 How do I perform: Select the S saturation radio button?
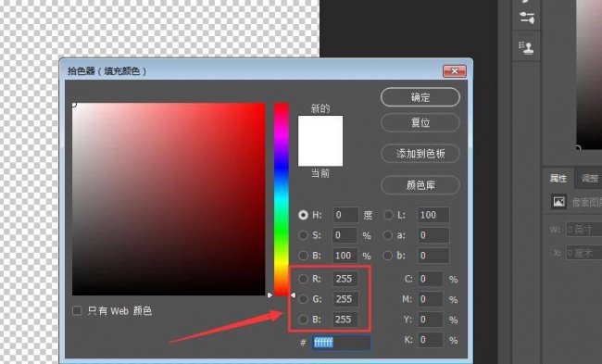click(303, 235)
